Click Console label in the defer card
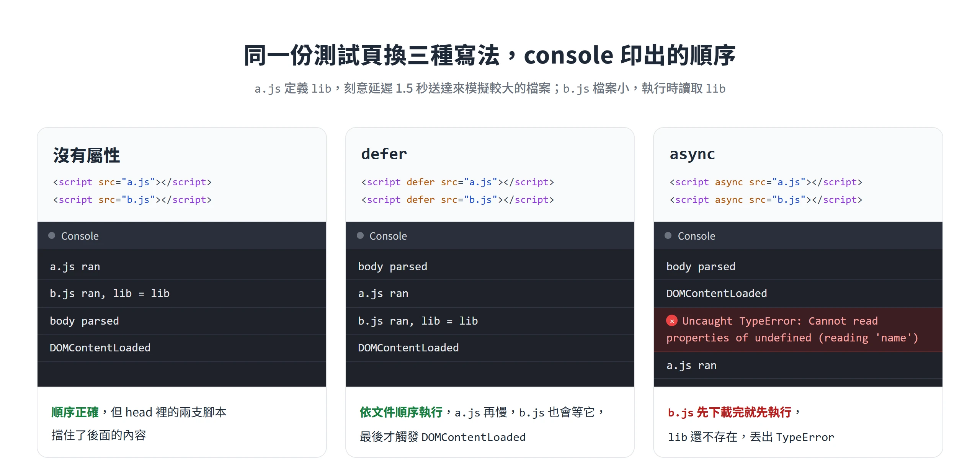Screen dimensions: 980x467 (x=388, y=236)
